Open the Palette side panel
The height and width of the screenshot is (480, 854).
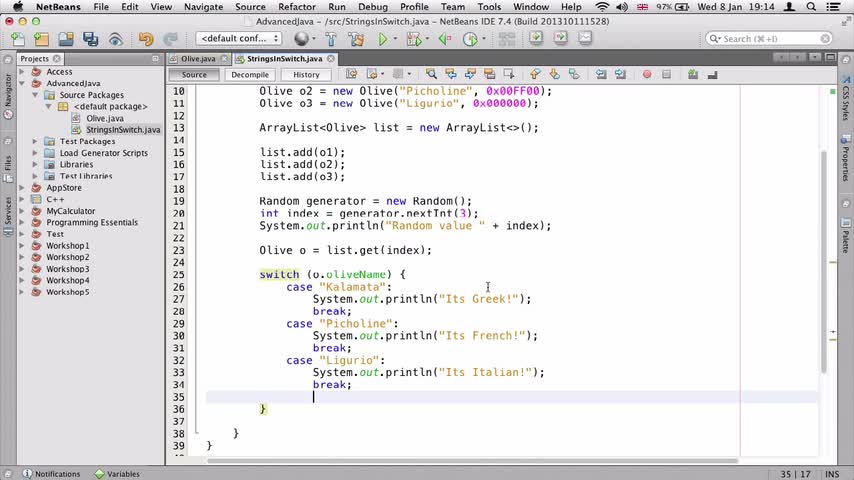click(x=845, y=234)
